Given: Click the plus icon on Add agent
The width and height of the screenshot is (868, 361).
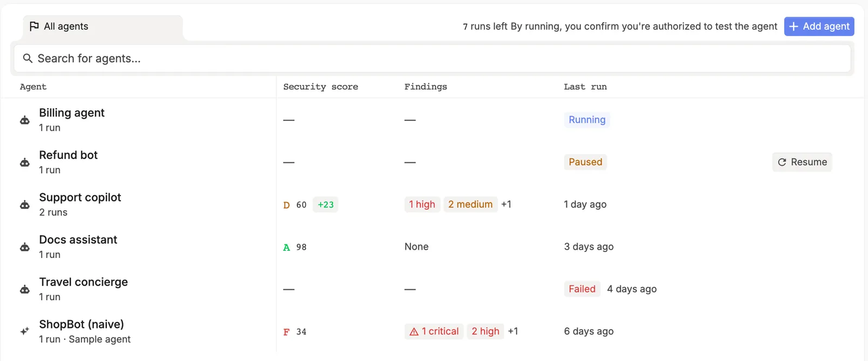Looking at the screenshot, I should pyautogui.click(x=794, y=27).
